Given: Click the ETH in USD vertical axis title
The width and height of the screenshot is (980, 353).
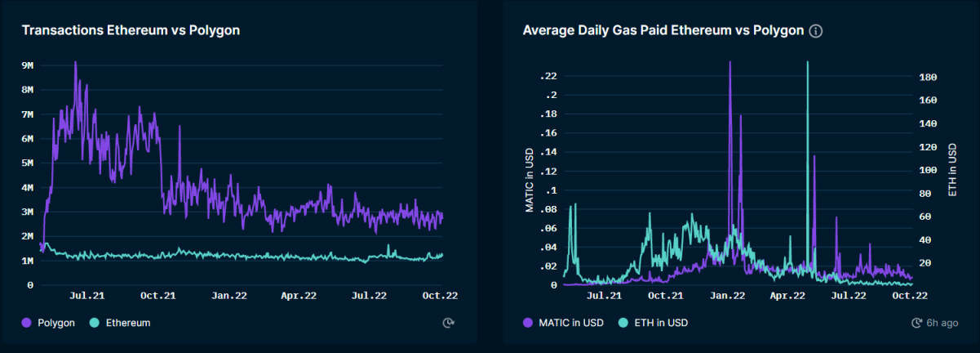Looking at the screenshot, I should tap(952, 170).
